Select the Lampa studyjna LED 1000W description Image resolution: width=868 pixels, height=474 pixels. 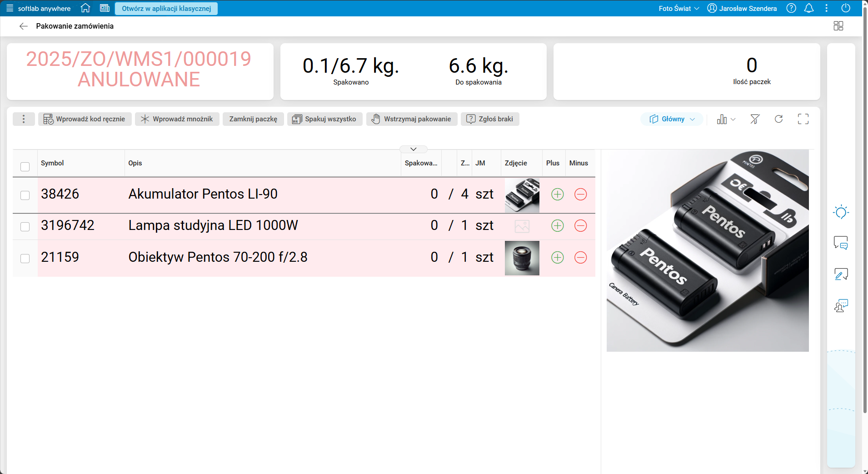213,225
